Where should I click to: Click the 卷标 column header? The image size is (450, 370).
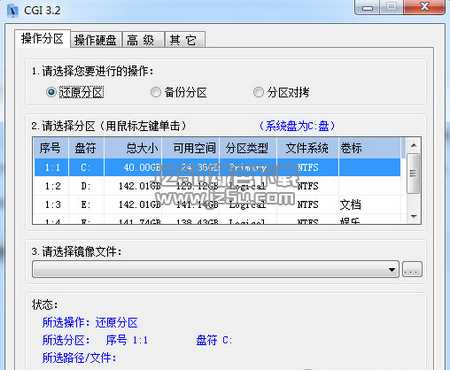(369, 148)
